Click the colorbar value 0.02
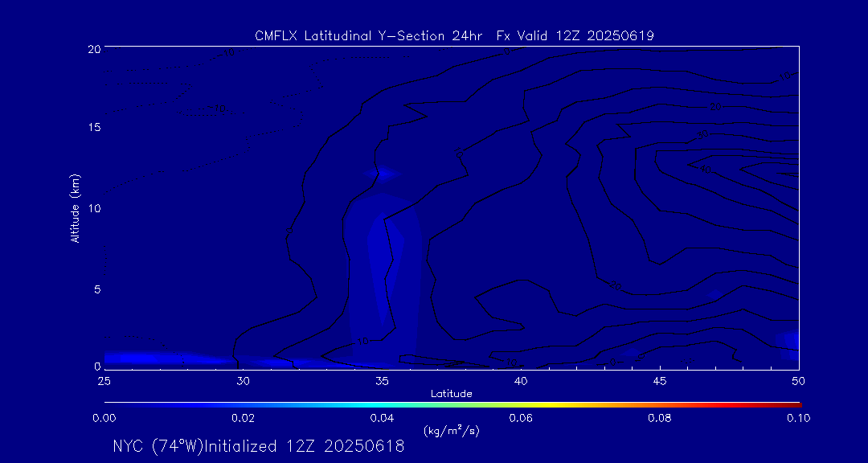The width and height of the screenshot is (868, 463). pyautogui.click(x=243, y=418)
